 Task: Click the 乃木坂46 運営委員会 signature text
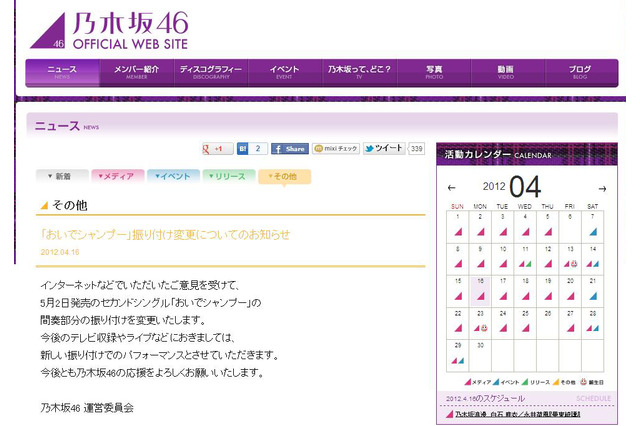pos(87,408)
